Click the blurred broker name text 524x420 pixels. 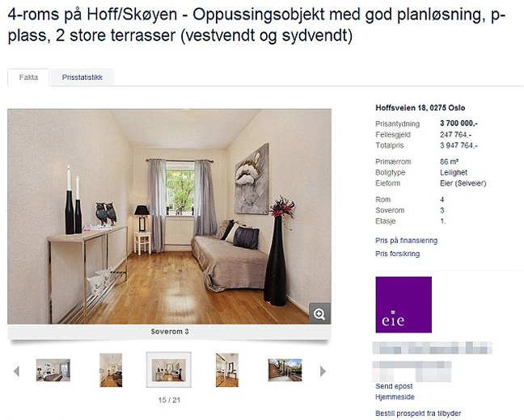(x=432, y=348)
